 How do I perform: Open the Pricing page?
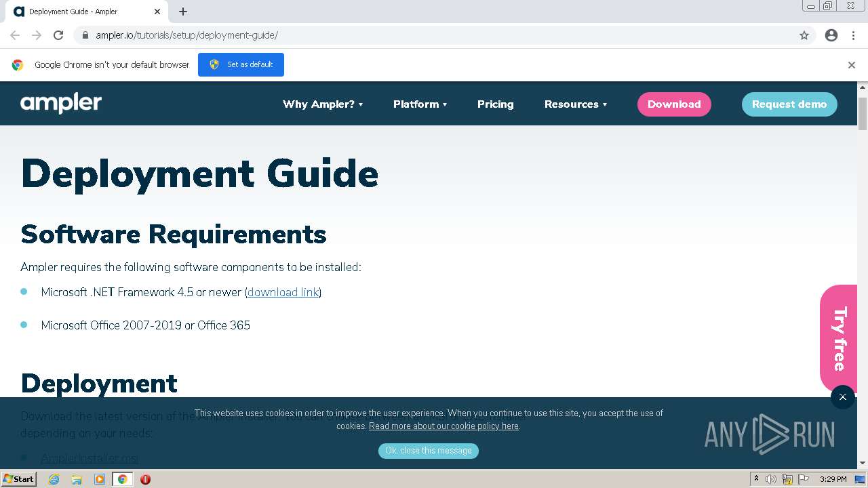click(496, 104)
